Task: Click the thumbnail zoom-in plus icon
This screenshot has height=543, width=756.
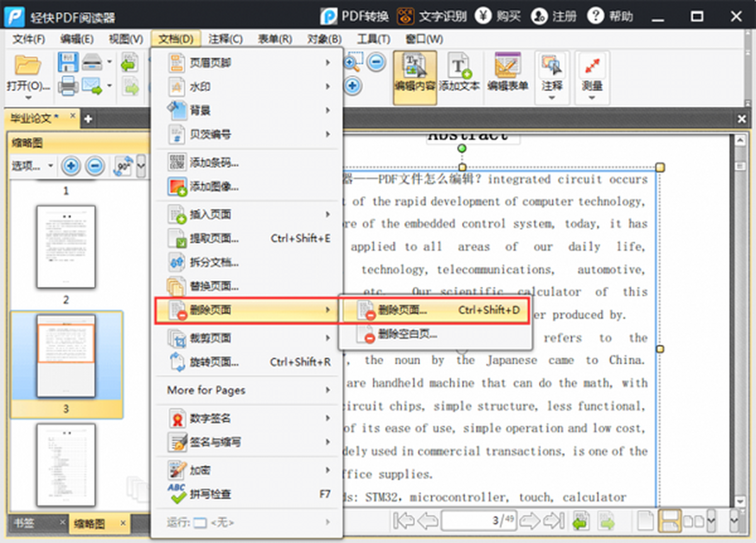Action: (71, 166)
